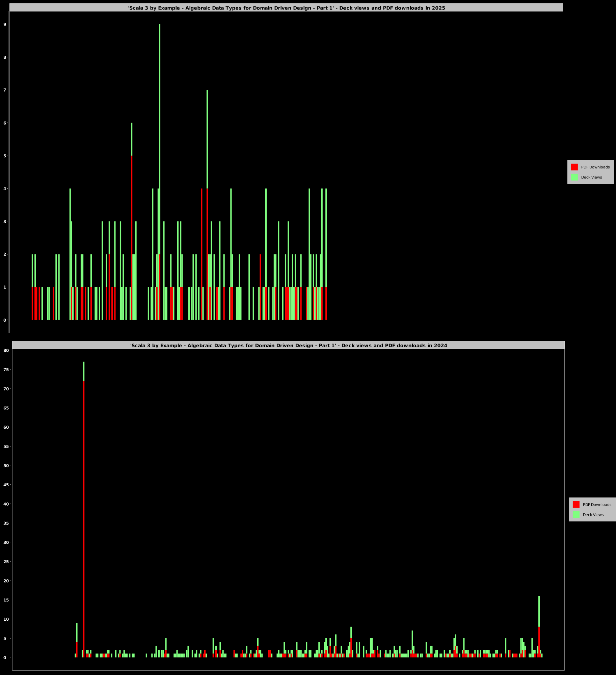
Task: Click the red PDF Downloads swatch in 2025 legend
Action: point(574,167)
